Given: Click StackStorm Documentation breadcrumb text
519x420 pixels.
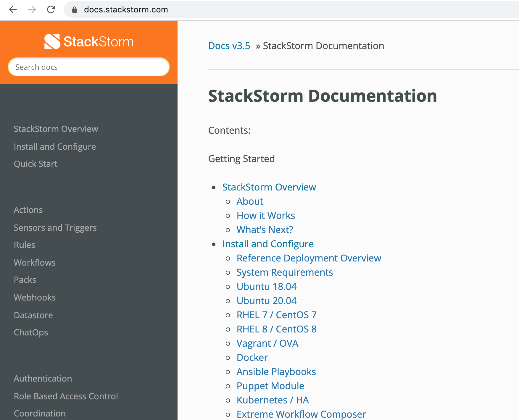Looking at the screenshot, I should (323, 46).
